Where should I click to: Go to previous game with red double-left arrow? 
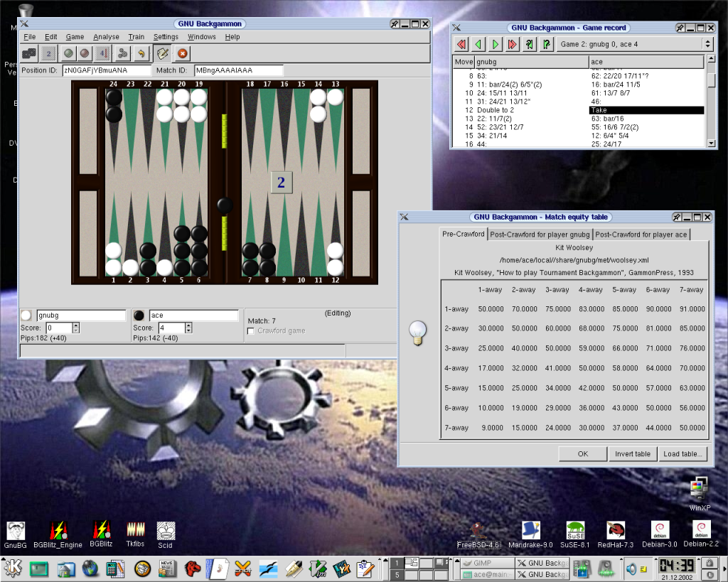click(x=461, y=44)
